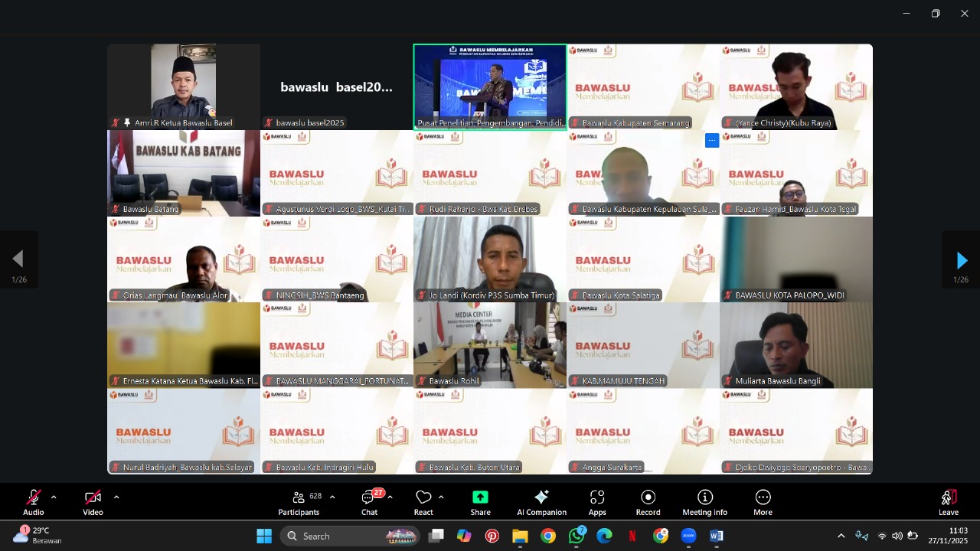
Task: Open the AI Companion
Action: (541, 502)
